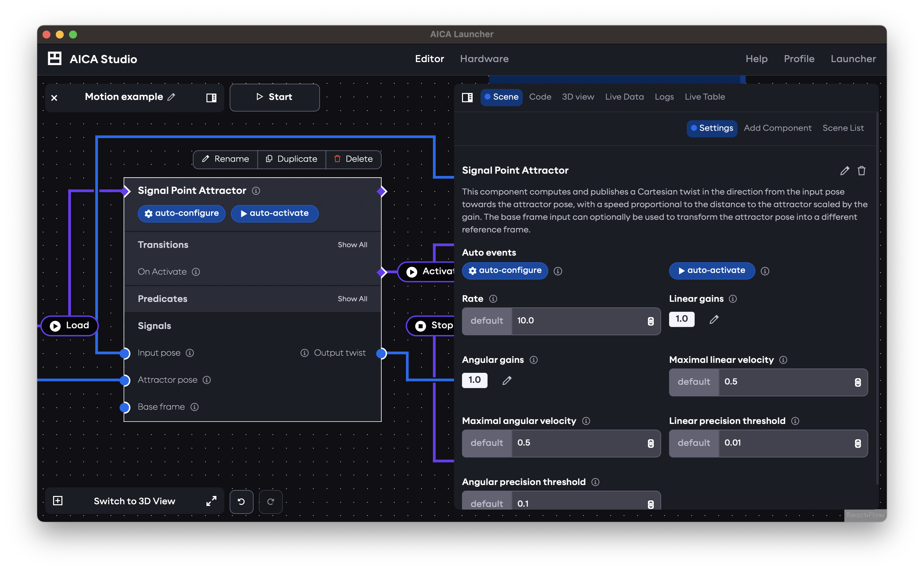Open the Code tab

point(540,97)
